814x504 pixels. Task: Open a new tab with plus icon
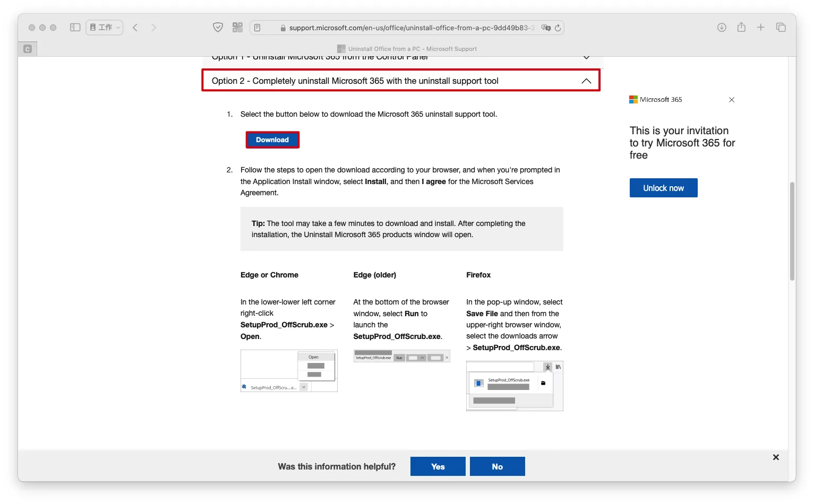pos(761,27)
